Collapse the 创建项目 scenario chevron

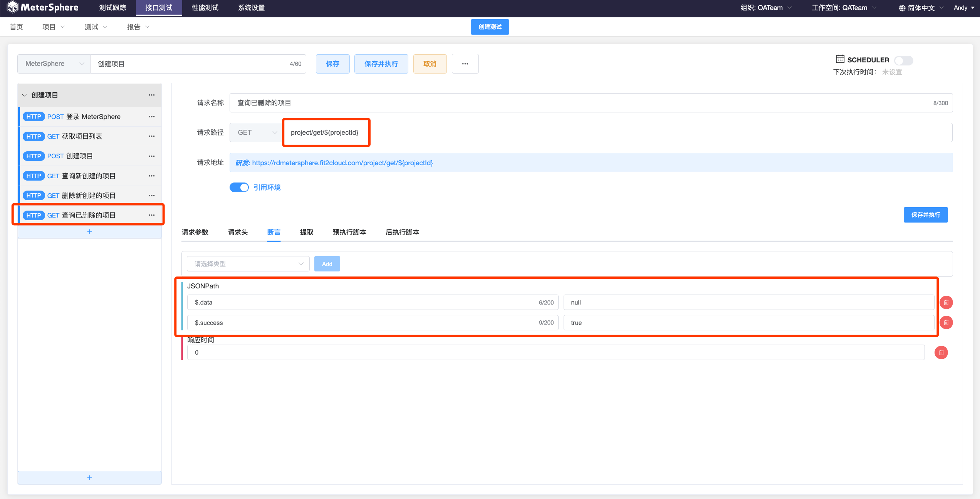24,95
